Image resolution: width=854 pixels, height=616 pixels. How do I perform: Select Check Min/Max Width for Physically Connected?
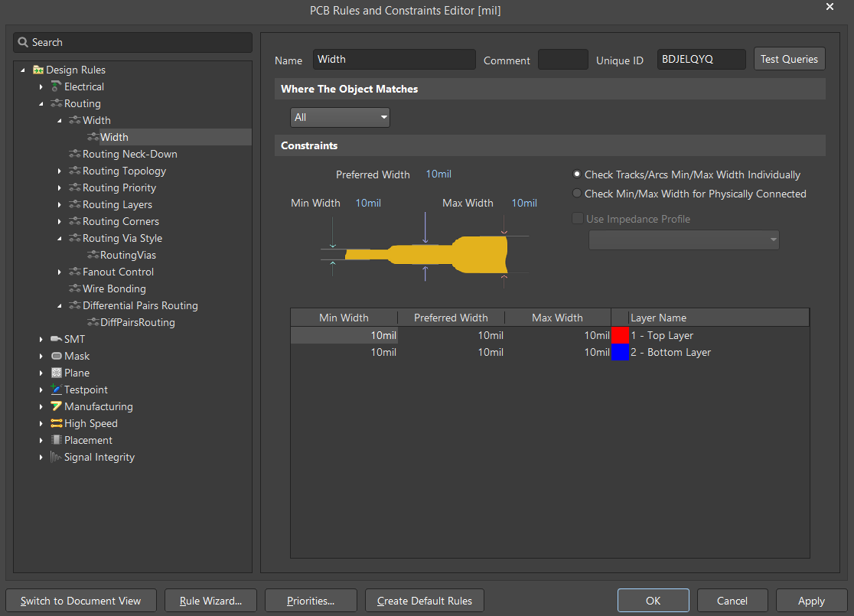coord(577,194)
